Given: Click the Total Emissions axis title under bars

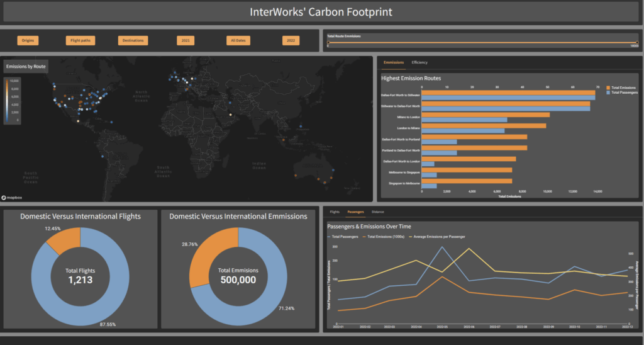Looking at the screenshot, I should coord(509,196).
